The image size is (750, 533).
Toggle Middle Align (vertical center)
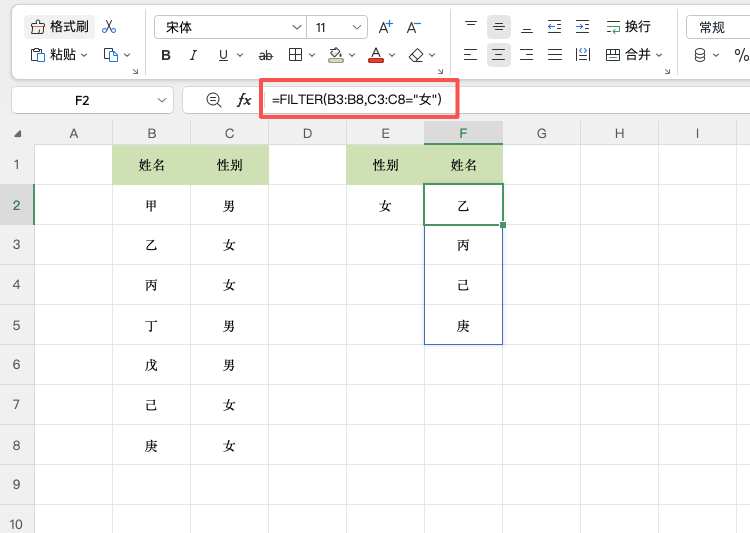click(499, 27)
